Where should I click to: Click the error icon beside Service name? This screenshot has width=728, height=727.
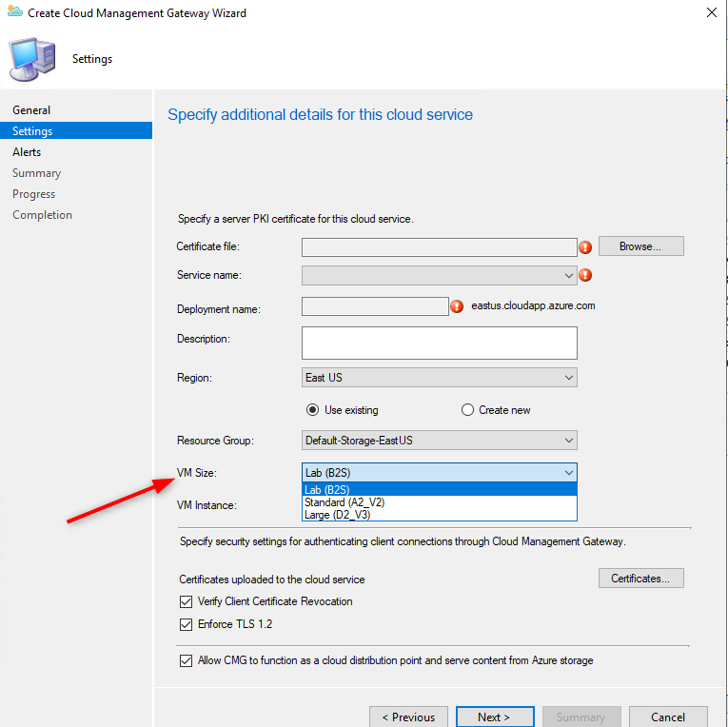click(x=585, y=276)
